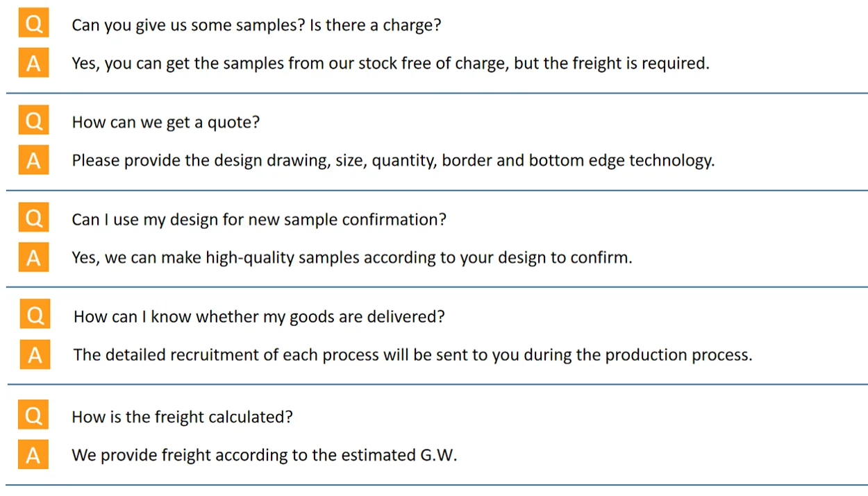Click 'Can I use my design' question text
Screen dimensions: 868x496
coord(258,220)
